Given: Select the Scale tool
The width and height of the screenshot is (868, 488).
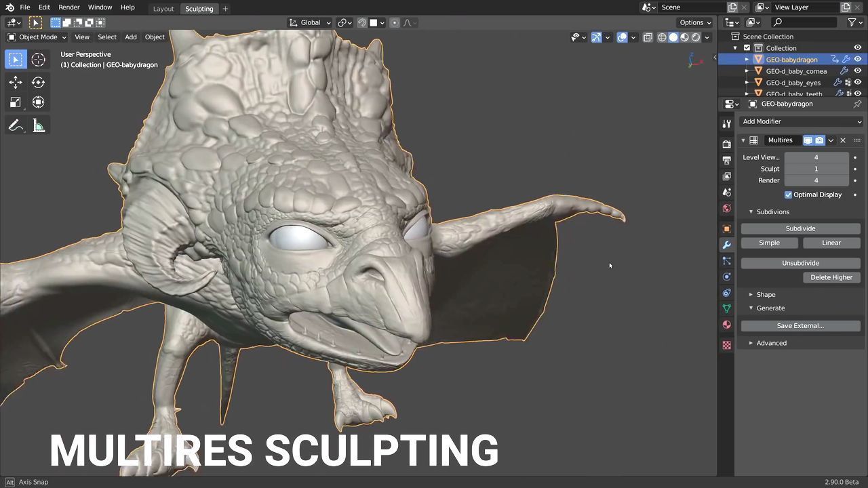Looking at the screenshot, I should point(16,102).
